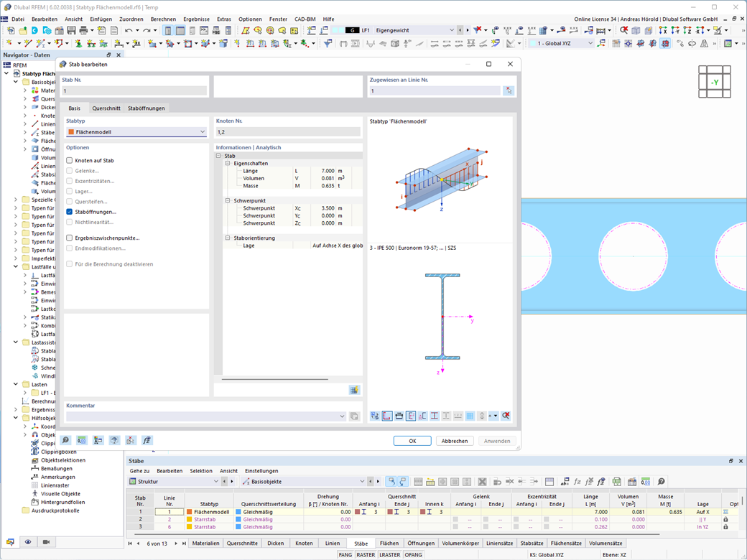Enable Ergebniszwischenpunkte checkbox
The height and width of the screenshot is (560, 747).
[x=70, y=238]
